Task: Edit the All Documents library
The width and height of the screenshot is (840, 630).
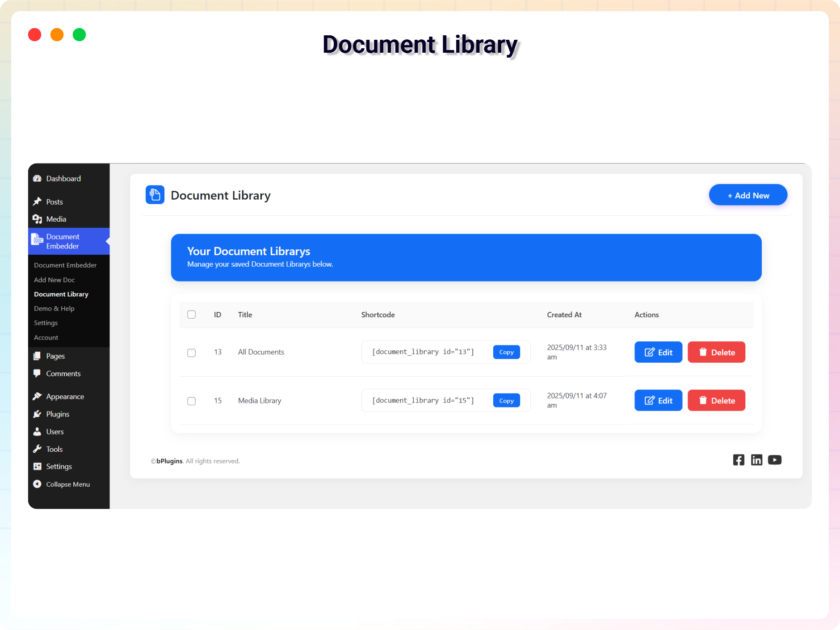Action: [658, 352]
